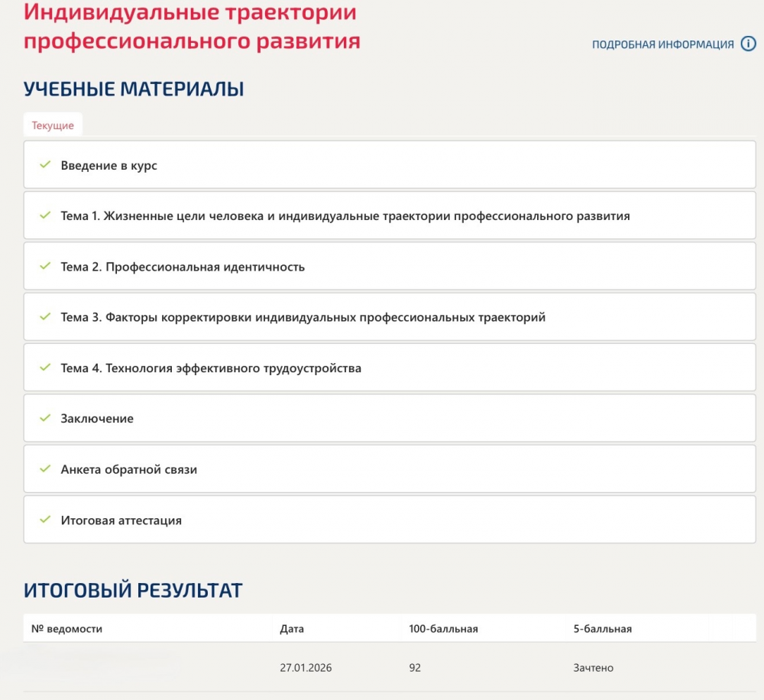Click green checkmark next to Итоговая аттестация
Viewport: 764px width, 700px height.
pyautogui.click(x=45, y=519)
